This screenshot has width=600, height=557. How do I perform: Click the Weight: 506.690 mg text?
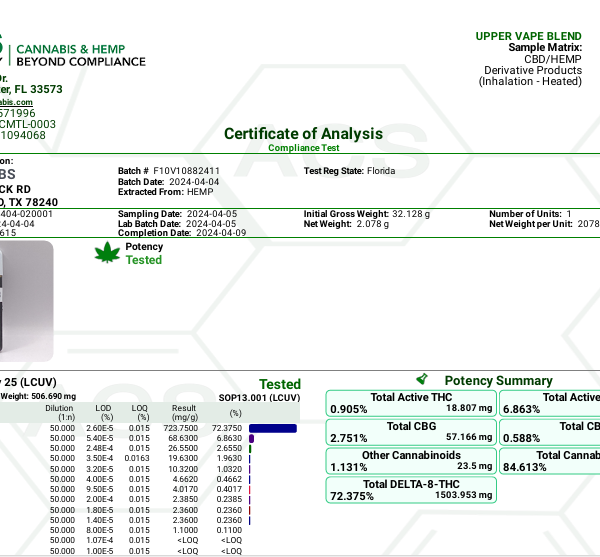click(38, 396)
